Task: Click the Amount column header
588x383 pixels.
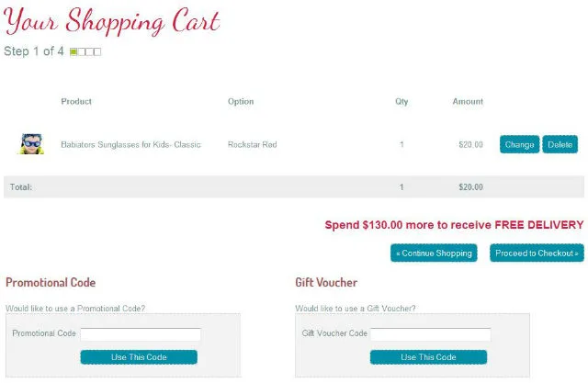Action: pos(468,102)
